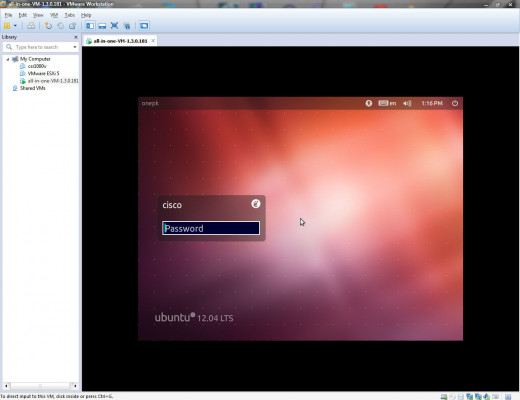Screen dimensions: 520x400
Task: Click the yellow Suspend VM button
Action: point(7,26)
